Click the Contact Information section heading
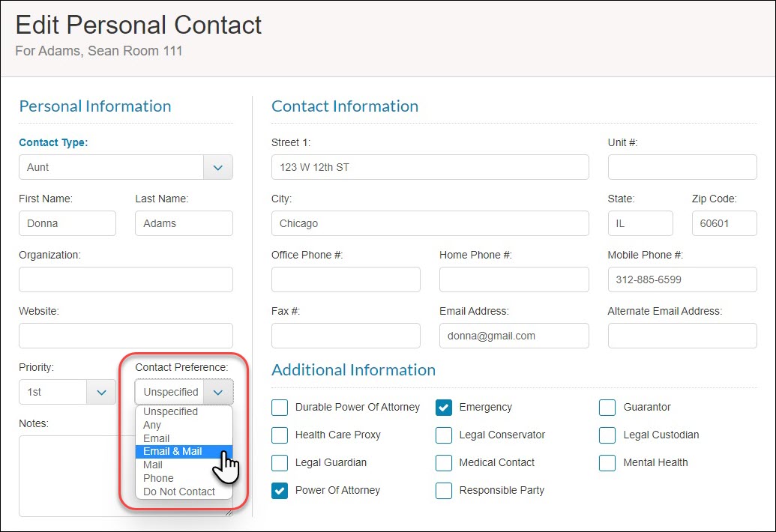 pos(345,106)
